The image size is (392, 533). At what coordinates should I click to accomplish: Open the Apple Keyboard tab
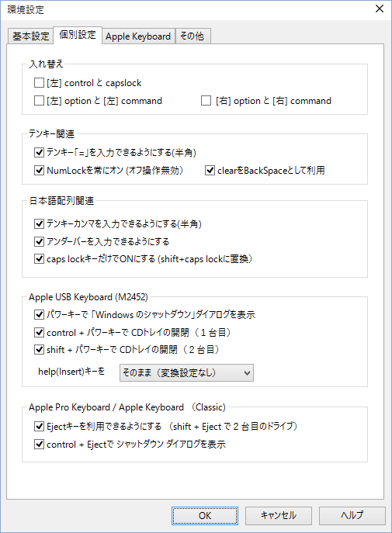[x=138, y=36]
